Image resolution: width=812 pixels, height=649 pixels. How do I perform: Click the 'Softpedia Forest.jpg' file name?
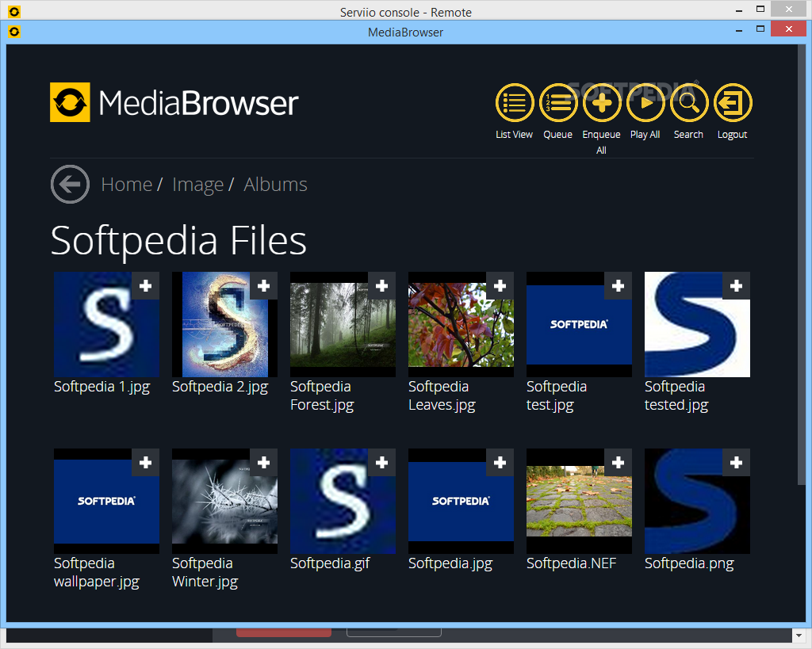pyautogui.click(x=322, y=396)
